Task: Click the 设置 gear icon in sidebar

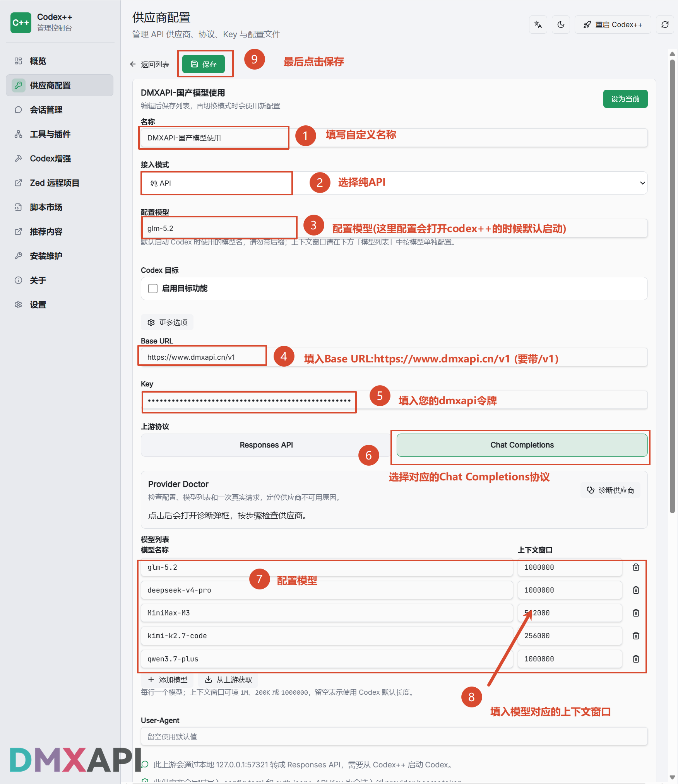Action: 18,305
